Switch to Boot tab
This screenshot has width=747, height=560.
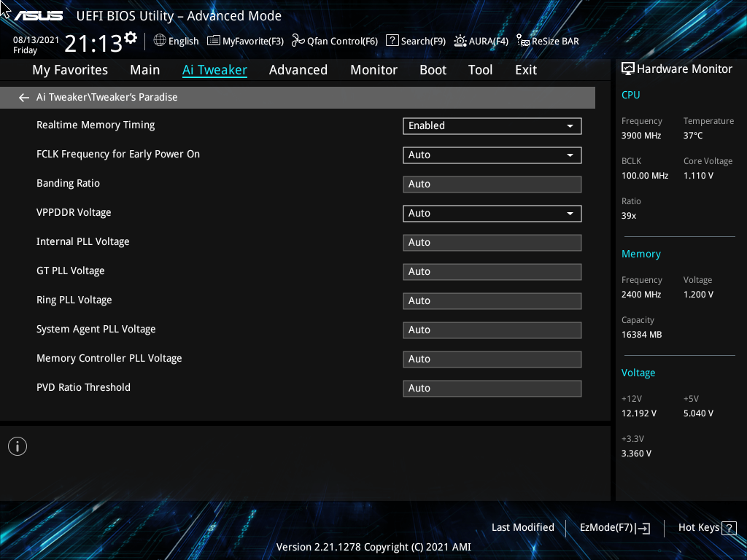click(x=433, y=70)
